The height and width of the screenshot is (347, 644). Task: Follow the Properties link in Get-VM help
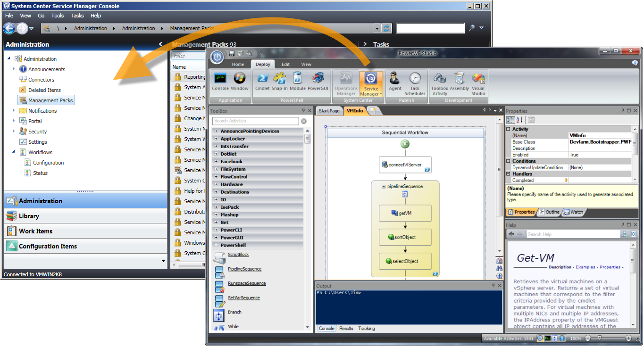610,267
